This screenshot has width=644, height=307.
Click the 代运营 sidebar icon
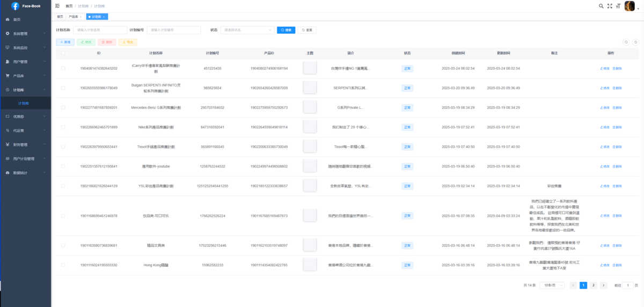pyautogui.click(x=8, y=130)
